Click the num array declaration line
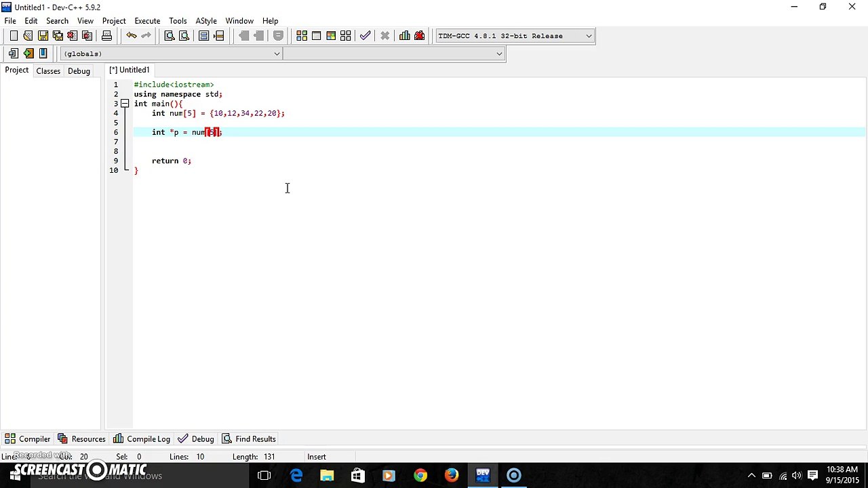The image size is (868, 488). (218, 113)
